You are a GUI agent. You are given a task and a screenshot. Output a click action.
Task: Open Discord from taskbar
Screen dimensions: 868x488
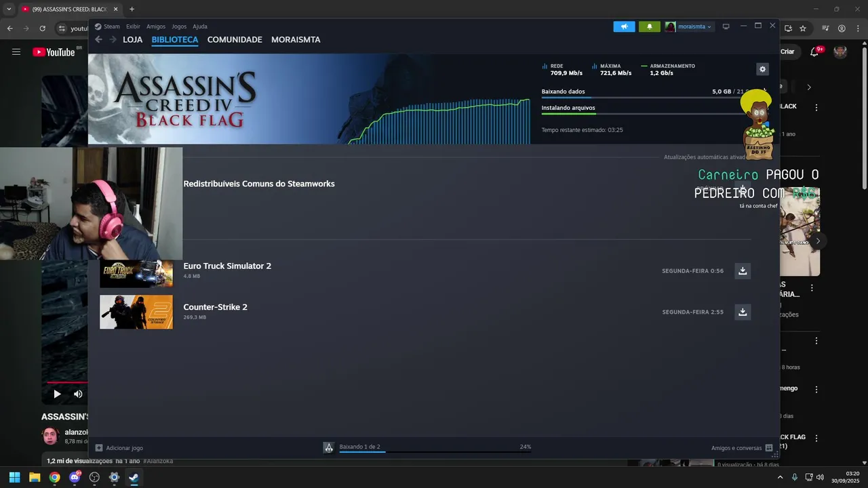pyautogui.click(x=75, y=477)
